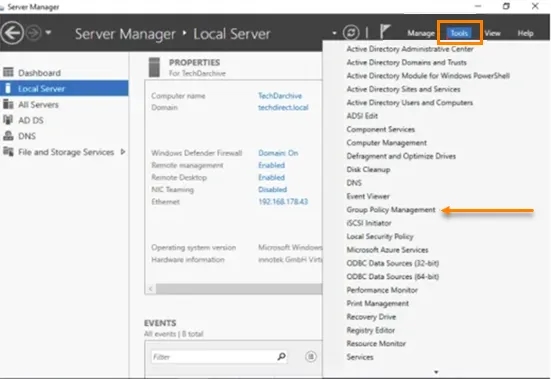
Task: Open Recovery Drive
Action: pos(371,317)
